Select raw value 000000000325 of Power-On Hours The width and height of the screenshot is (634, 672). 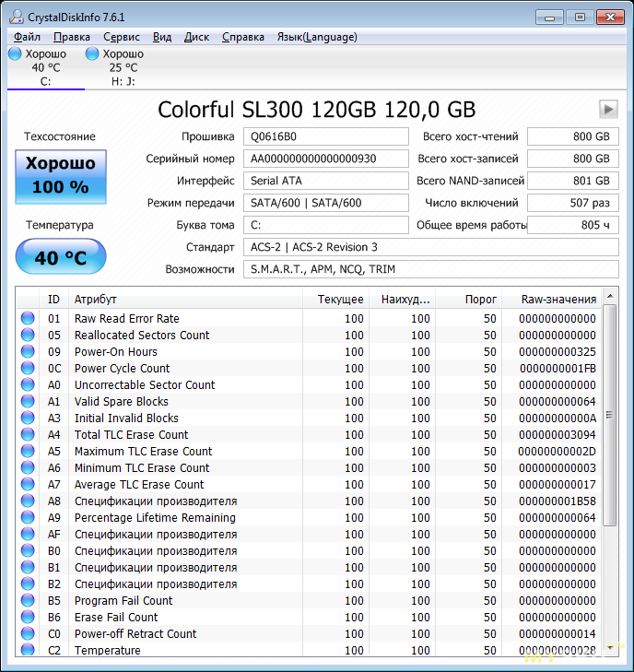pyautogui.click(x=557, y=352)
